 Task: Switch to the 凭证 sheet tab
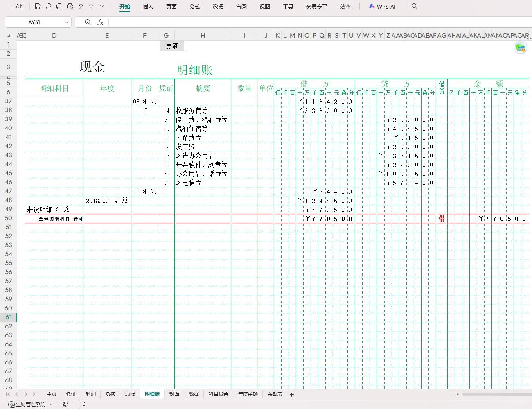71,394
